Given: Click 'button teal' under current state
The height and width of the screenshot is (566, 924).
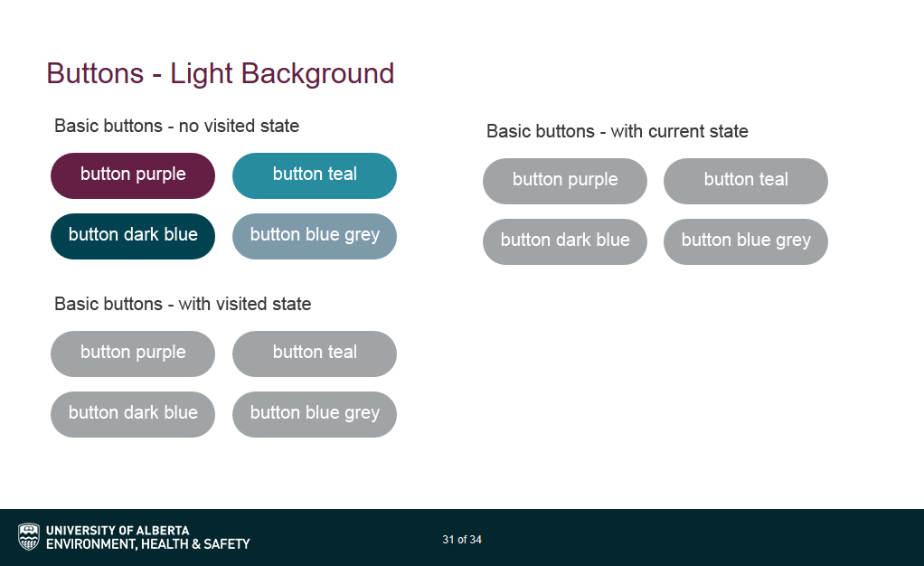Looking at the screenshot, I should [746, 181].
